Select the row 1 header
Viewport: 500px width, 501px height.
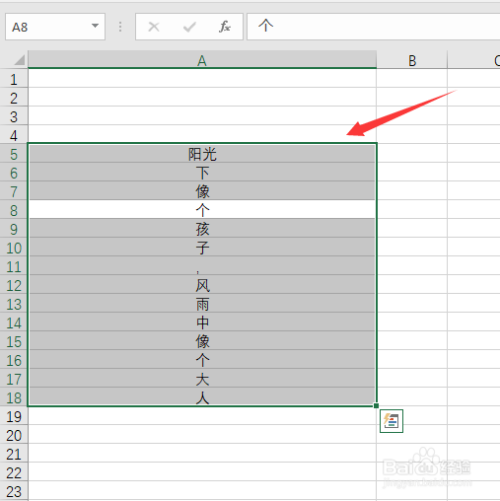pyautogui.click(x=14, y=79)
